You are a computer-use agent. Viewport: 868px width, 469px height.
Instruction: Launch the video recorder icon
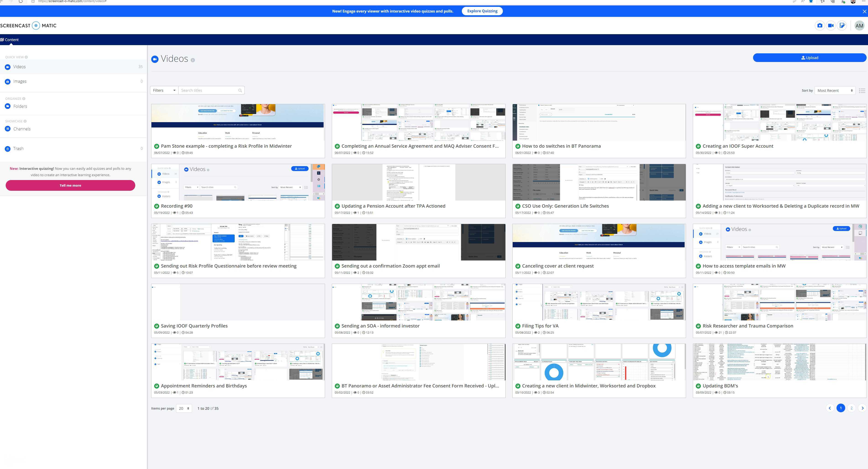pyautogui.click(x=831, y=26)
